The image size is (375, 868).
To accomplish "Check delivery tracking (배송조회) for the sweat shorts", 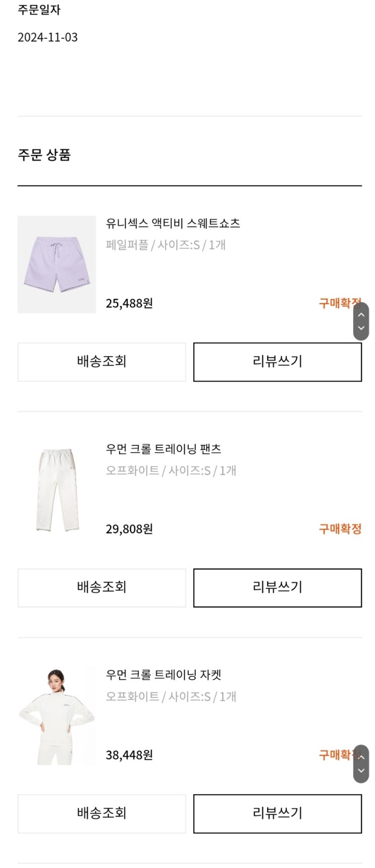I will tap(102, 362).
